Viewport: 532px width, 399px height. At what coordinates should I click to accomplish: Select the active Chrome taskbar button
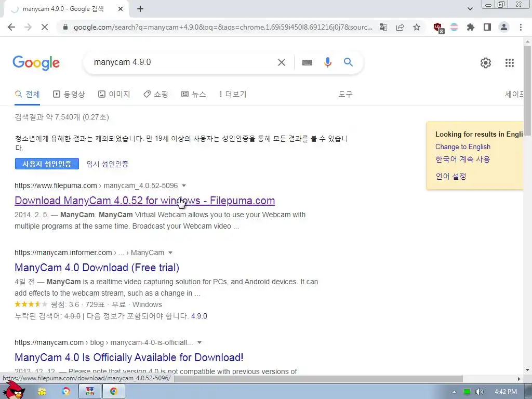click(113, 392)
